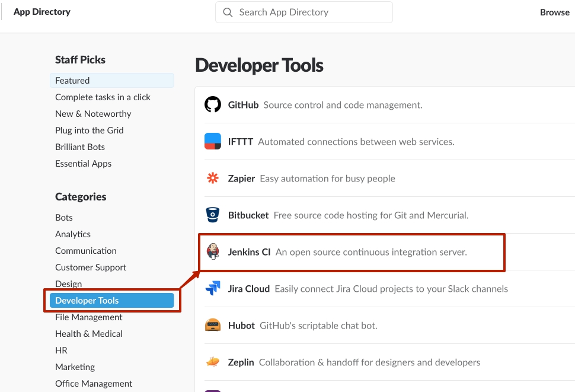
Task: Open the Jira Cloud app name link
Action: pos(248,289)
